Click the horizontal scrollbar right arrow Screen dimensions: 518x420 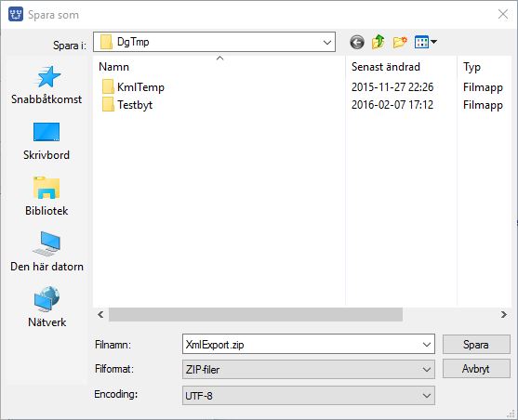tap(503, 315)
